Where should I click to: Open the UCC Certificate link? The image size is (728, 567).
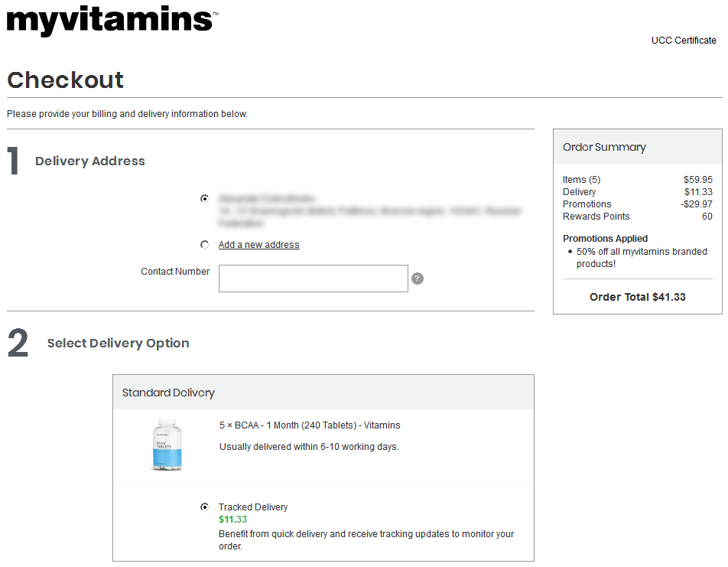point(684,41)
